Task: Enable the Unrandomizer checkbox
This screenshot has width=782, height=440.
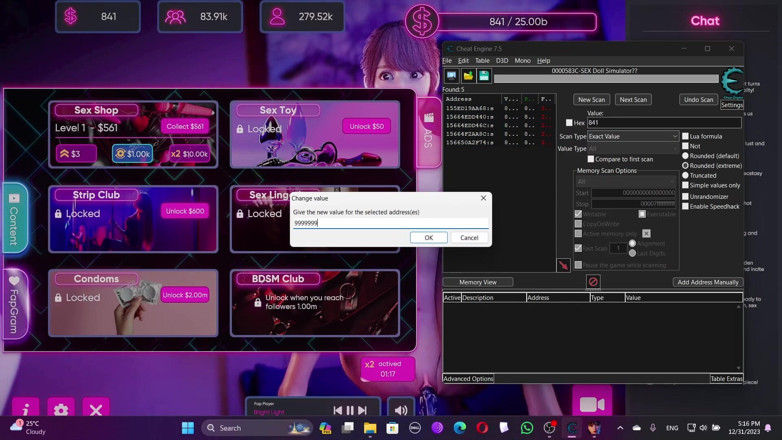Action: coord(685,197)
